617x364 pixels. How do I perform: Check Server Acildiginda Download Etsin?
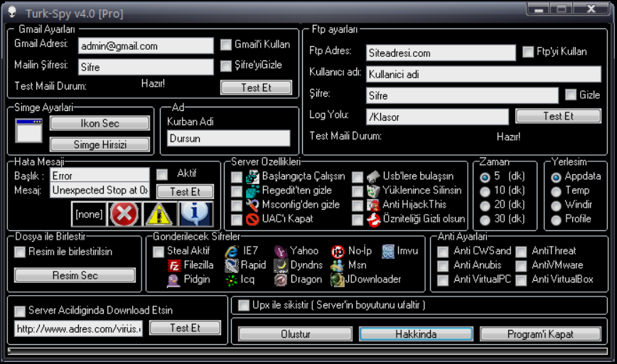coord(20,311)
